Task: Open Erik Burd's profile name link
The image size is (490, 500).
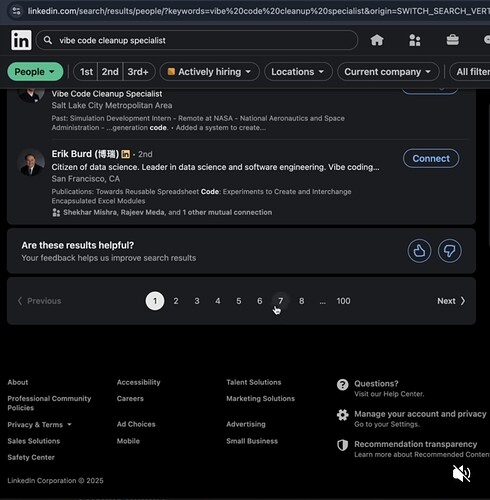Action: point(85,154)
